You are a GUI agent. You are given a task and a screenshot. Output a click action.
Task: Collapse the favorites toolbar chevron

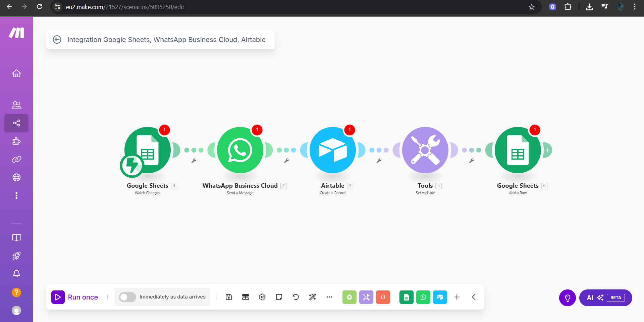[x=474, y=297]
